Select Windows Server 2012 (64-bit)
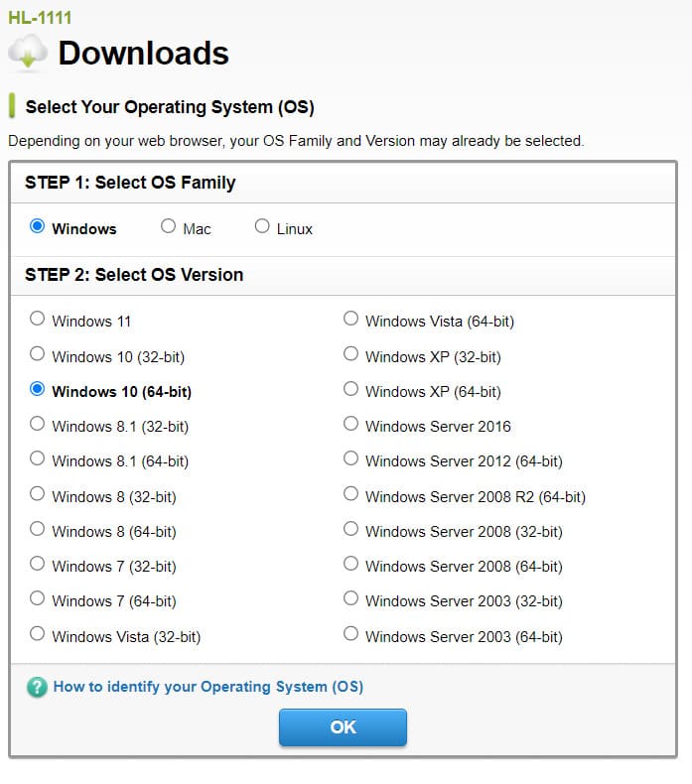This screenshot has width=692, height=784. [350, 459]
